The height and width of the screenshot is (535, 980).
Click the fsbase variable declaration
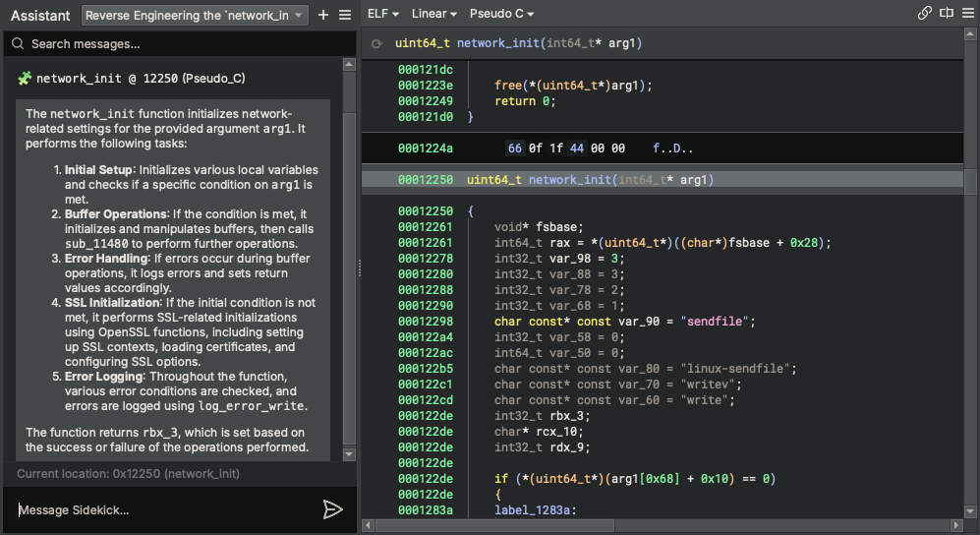point(539,227)
